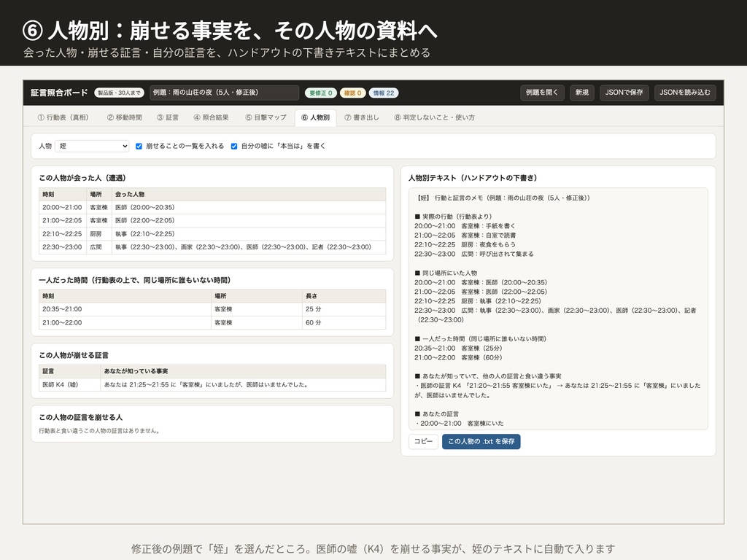
Task: Click the 20:35~21:00 alone-time cell
Action: click(125, 309)
